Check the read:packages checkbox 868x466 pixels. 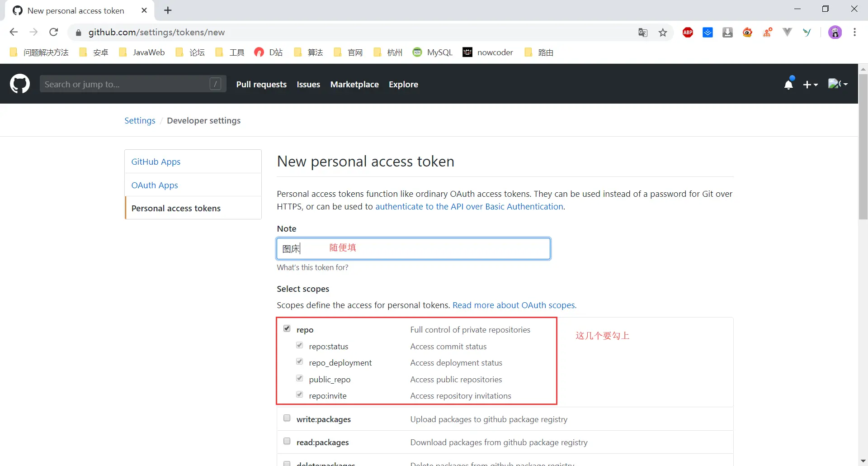coord(287,441)
